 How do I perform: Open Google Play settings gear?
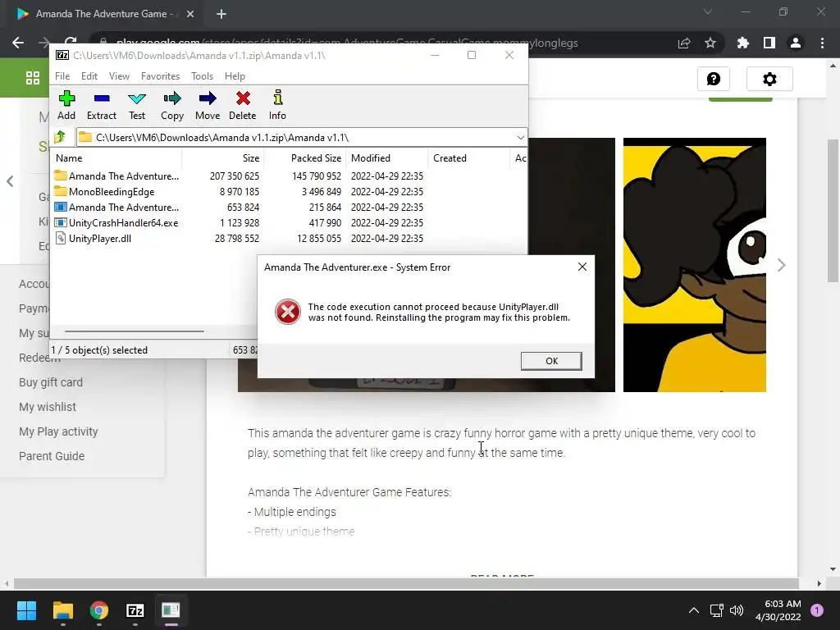(769, 80)
